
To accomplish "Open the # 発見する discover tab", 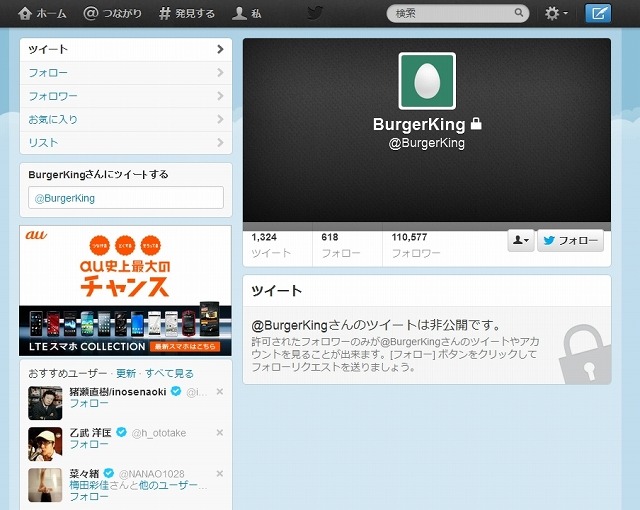I will (x=187, y=13).
